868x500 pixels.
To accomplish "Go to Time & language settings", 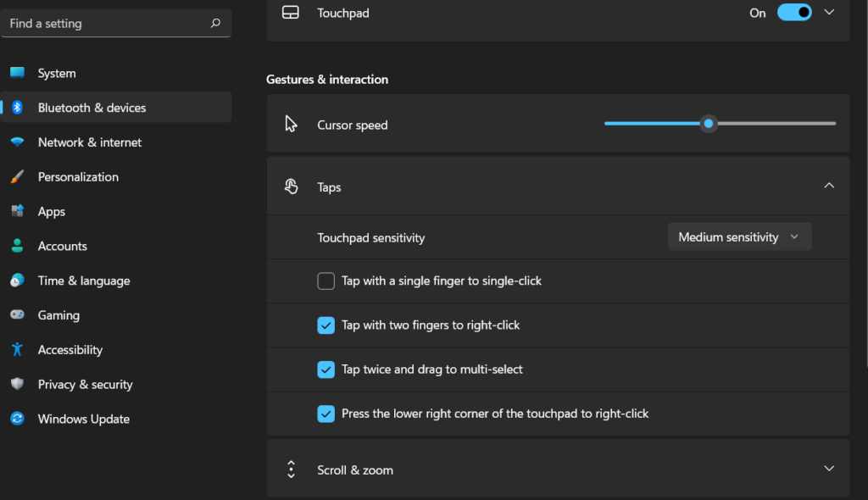I will coord(115,281).
